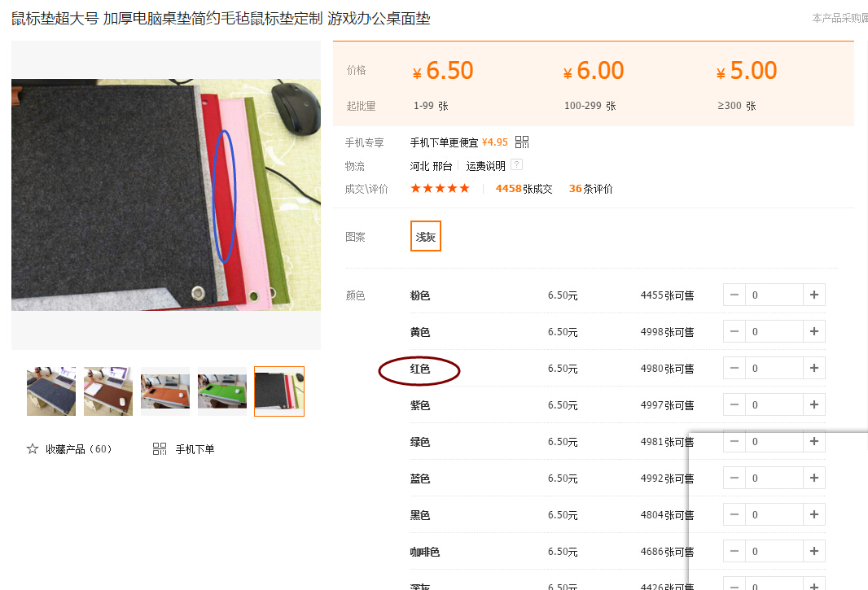Add one 蓝色 using its plus icon
Image resolution: width=868 pixels, height=590 pixels.
point(813,478)
